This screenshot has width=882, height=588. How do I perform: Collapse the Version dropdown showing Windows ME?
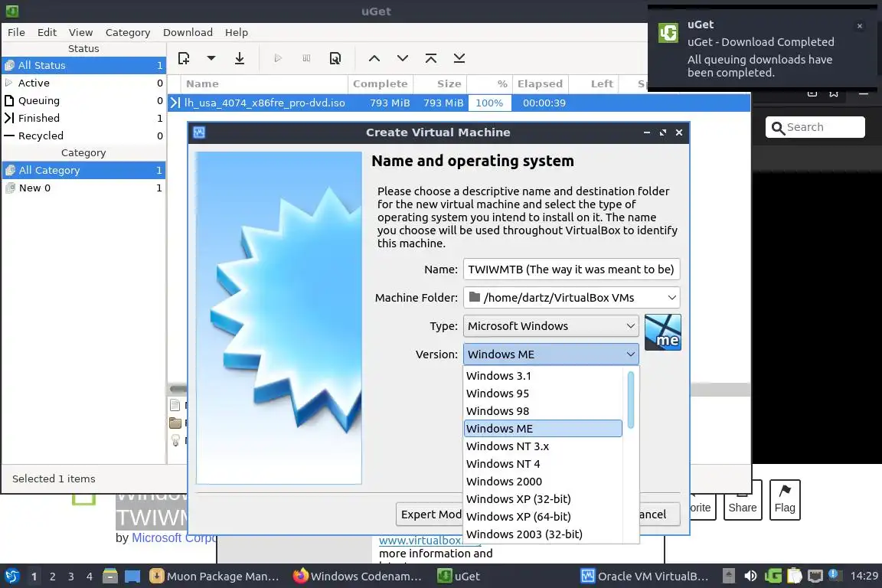tap(550, 354)
